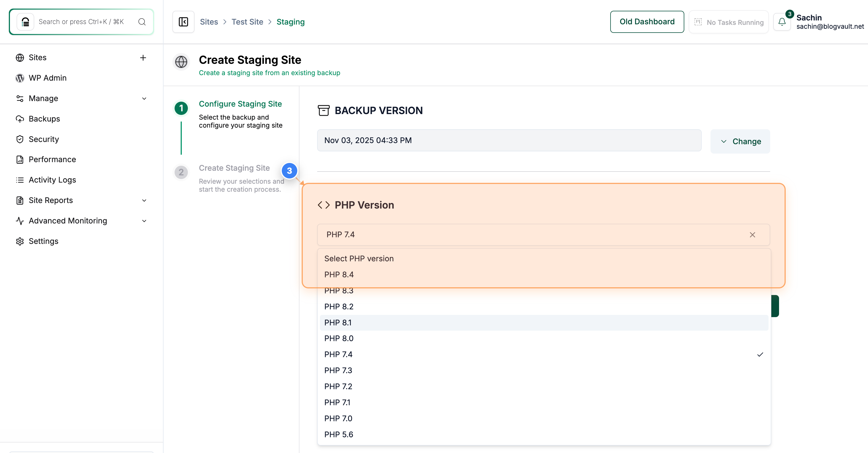The image size is (868, 453).
Task: Clear PHP 7.4 with the X icon
Action: (753, 235)
